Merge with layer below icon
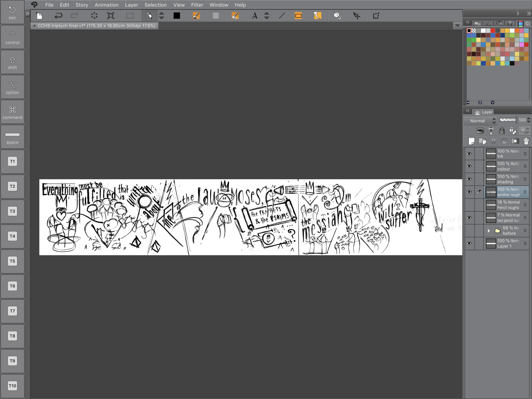This screenshot has width=532, height=399. pos(504,141)
